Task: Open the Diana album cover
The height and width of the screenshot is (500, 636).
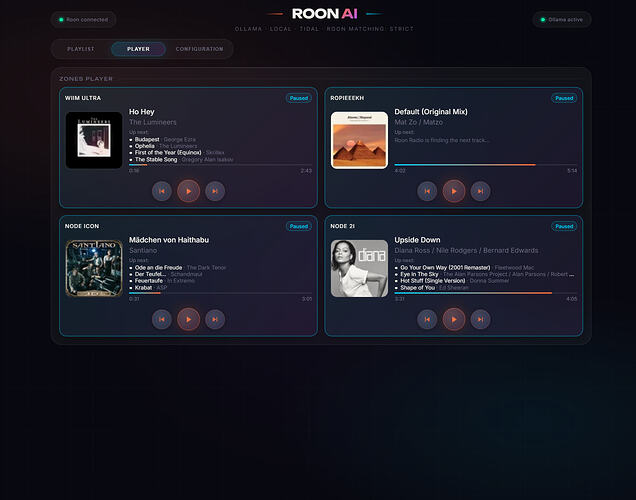Action: (359, 268)
